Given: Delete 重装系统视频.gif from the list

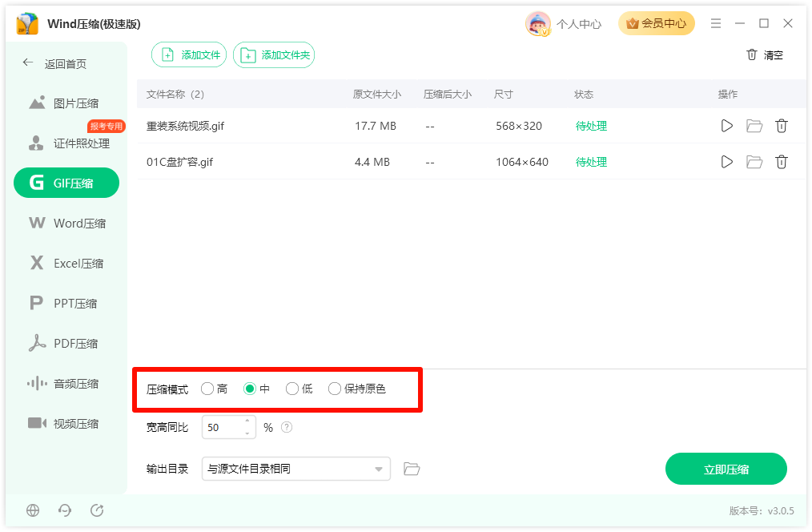Looking at the screenshot, I should tap(782, 126).
